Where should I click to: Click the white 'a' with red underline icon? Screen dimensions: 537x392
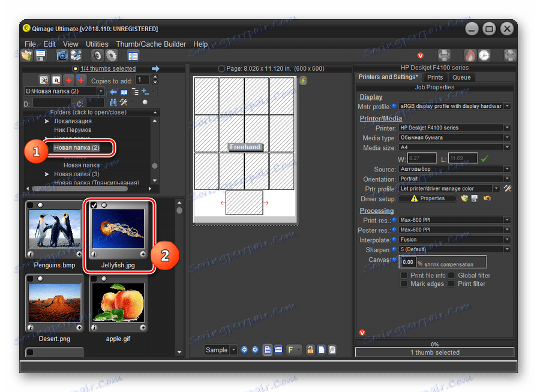(x=56, y=80)
